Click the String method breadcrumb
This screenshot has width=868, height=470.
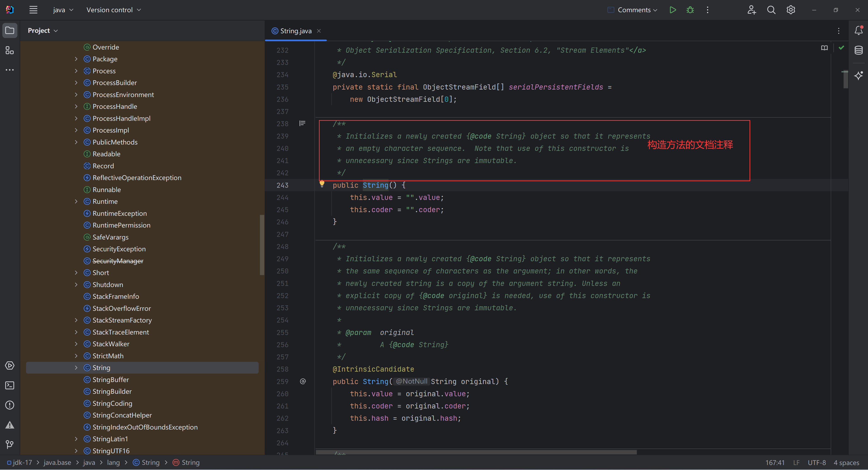(x=186, y=462)
